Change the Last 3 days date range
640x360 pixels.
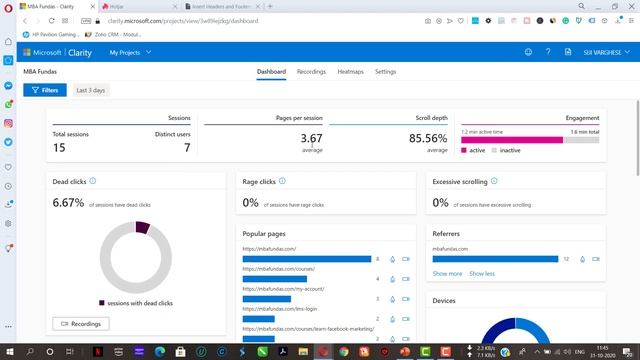tap(91, 90)
